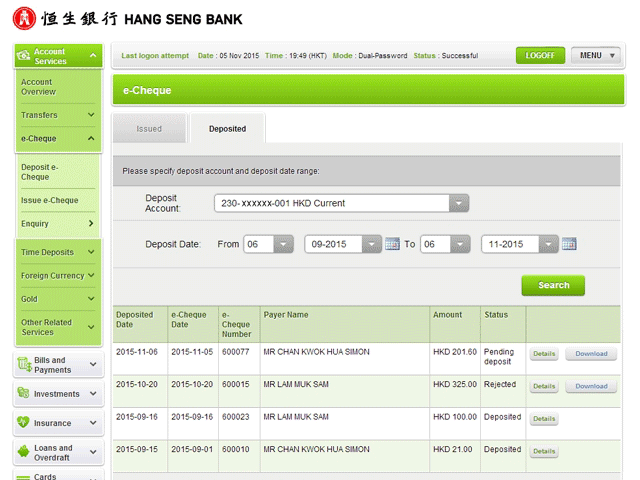Open the Issue e-Cheque link
The image size is (640, 480).
tap(50, 201)
